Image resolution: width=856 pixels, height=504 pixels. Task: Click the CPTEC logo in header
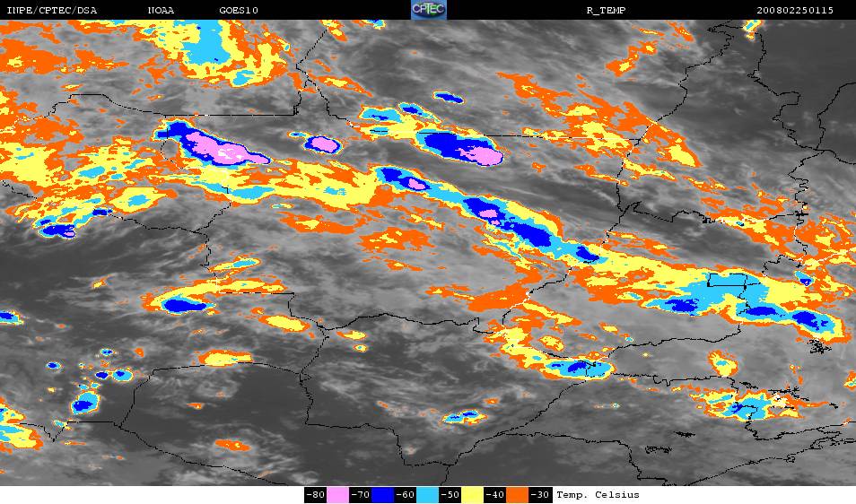click(429, 10)
